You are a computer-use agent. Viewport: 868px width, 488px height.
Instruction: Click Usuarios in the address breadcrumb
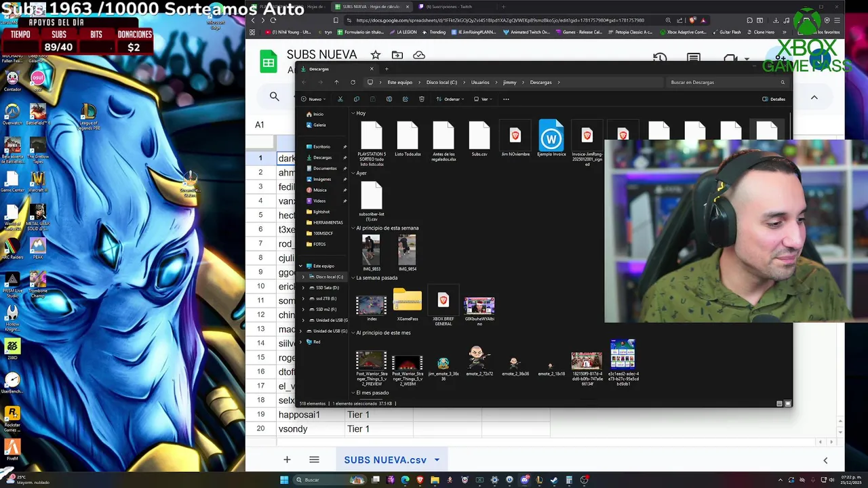[x=480, y=82]
